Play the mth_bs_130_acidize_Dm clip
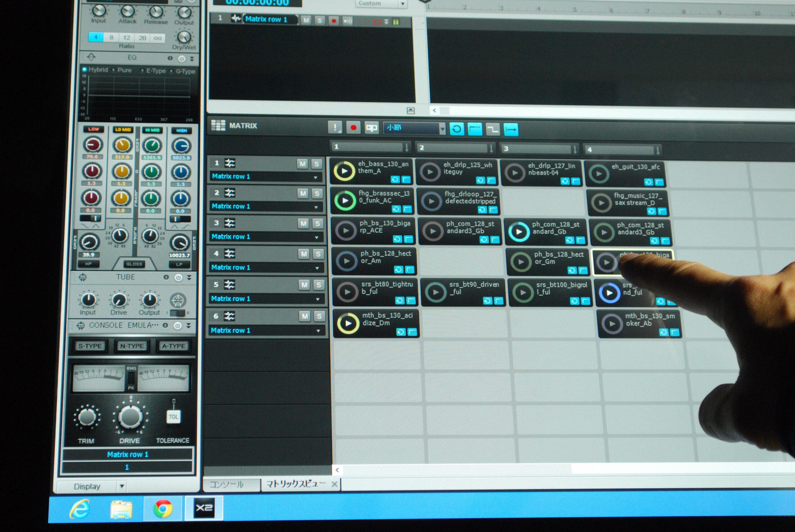 pos(348,323)
